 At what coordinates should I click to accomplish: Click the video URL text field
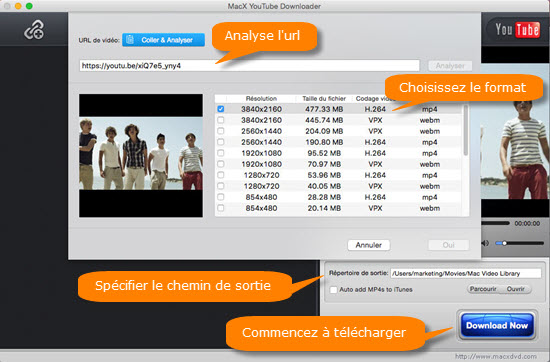pos(249,66)
